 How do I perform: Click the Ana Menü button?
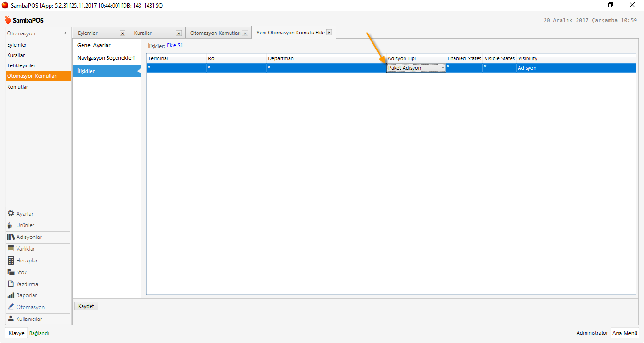point(625,333)
